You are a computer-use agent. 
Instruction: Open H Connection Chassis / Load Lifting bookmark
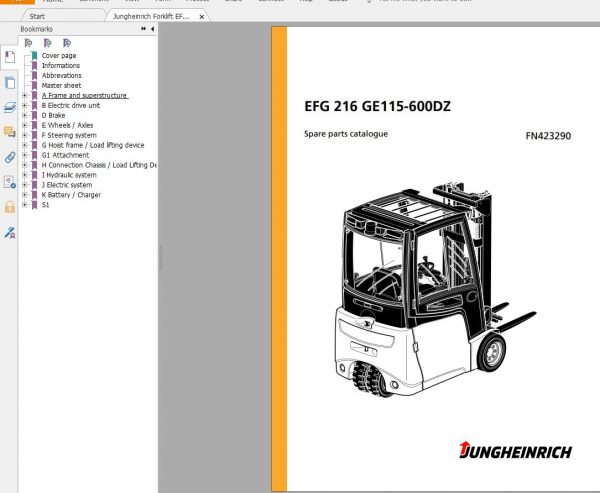[99, 165]
